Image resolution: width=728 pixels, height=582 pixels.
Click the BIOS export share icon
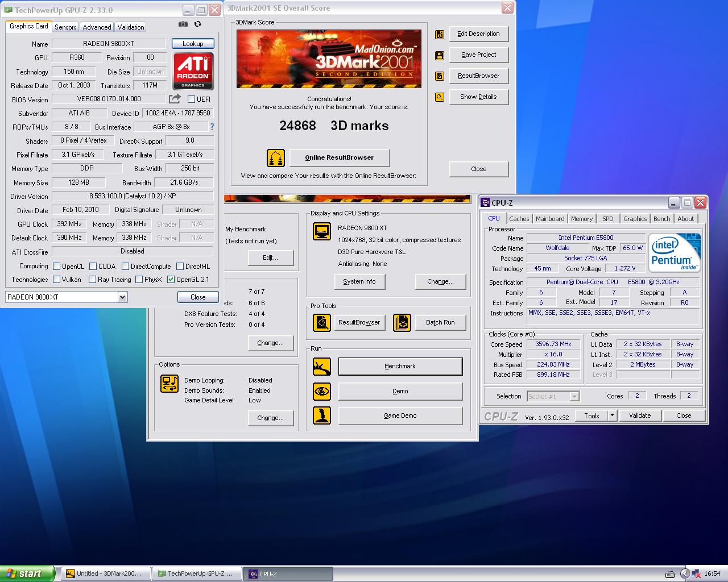[x=175, y=99]
